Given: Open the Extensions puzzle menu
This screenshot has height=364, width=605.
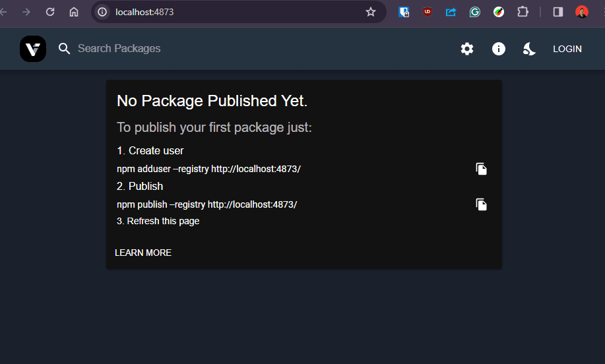Looking at the screenshot, I should [523, 12].
